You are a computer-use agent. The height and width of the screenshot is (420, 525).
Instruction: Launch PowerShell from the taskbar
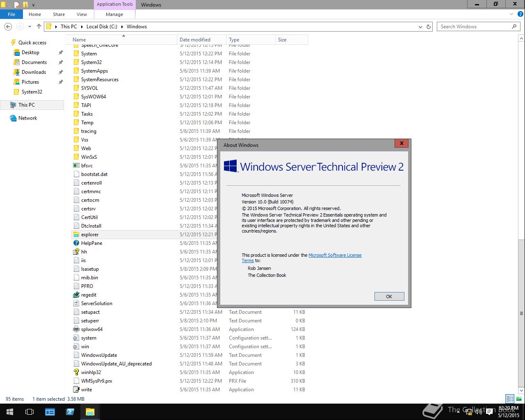70,412
